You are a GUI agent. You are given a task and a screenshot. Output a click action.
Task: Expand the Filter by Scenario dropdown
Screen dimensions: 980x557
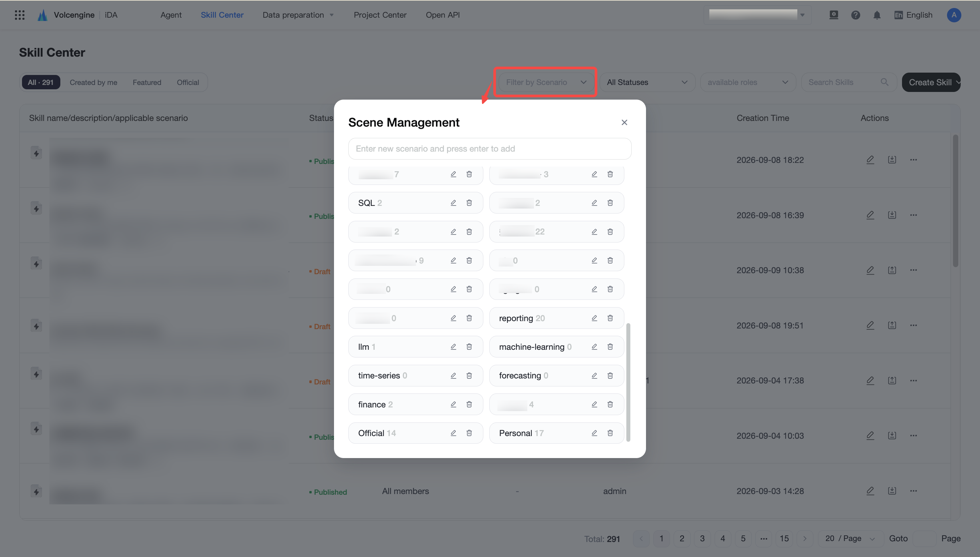[546, 82]
